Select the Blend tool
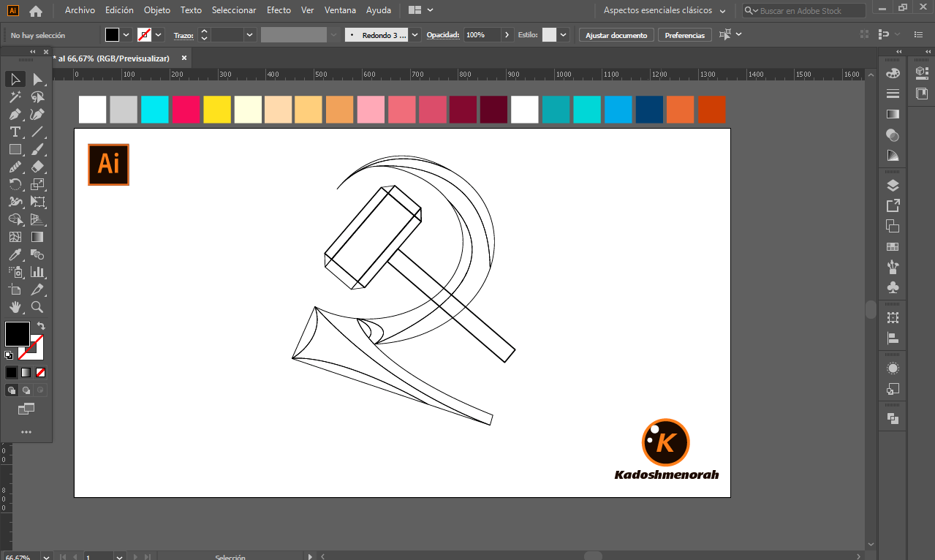 pyautogui.click(x=38, y=254)
